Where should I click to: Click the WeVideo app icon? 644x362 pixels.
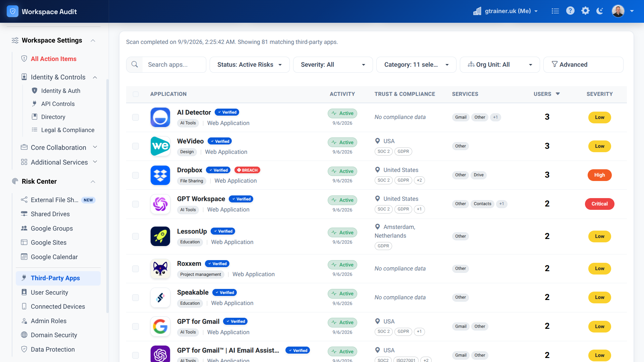tap(160, 146)
